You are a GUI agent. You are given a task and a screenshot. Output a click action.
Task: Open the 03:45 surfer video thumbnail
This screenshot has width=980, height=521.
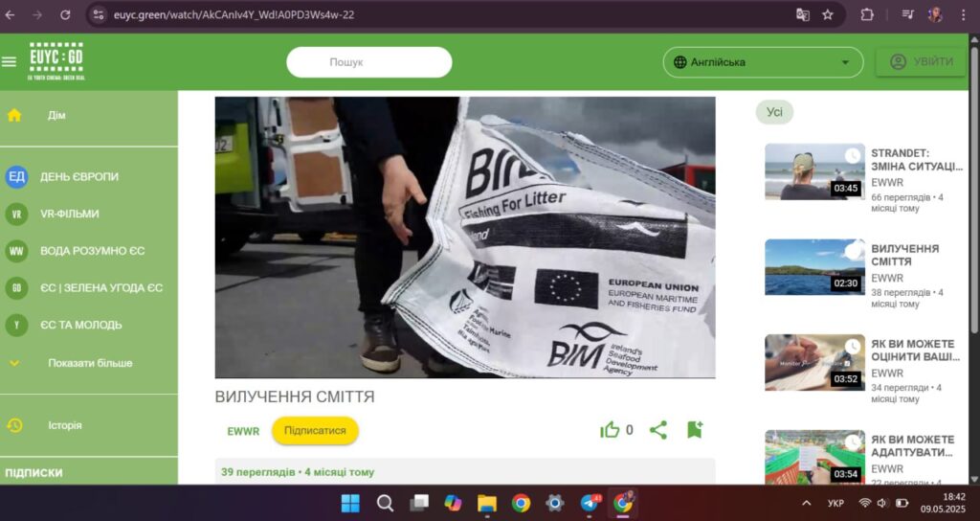[x=815, y=171]
